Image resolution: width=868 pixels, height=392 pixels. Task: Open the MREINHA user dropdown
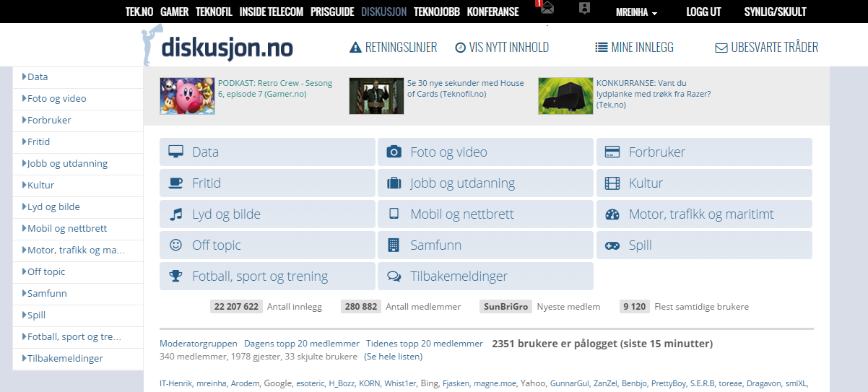point(636,12)
